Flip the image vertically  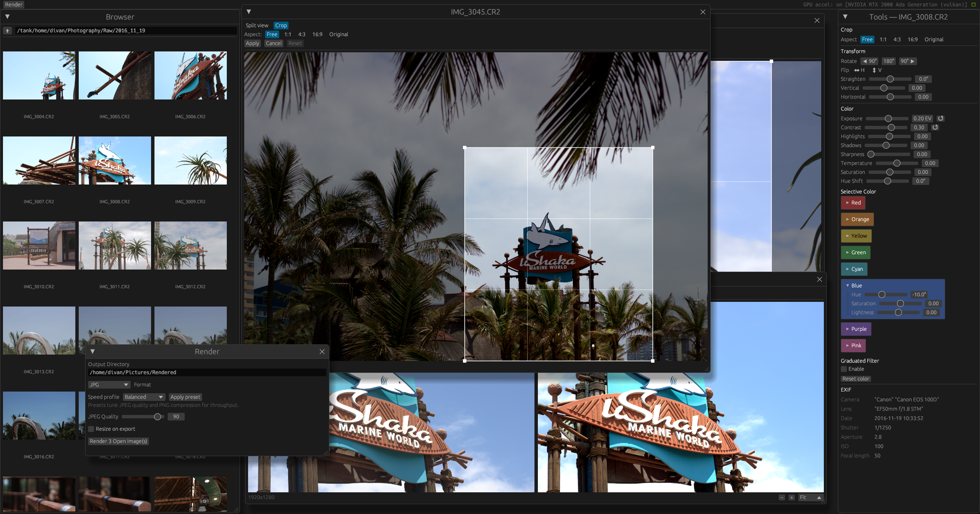876,70
